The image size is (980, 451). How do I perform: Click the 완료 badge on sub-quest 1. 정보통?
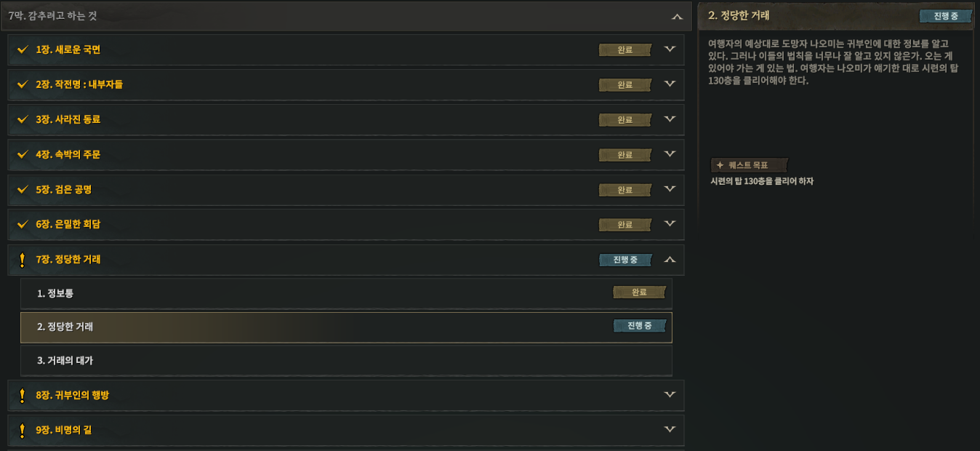640,292
